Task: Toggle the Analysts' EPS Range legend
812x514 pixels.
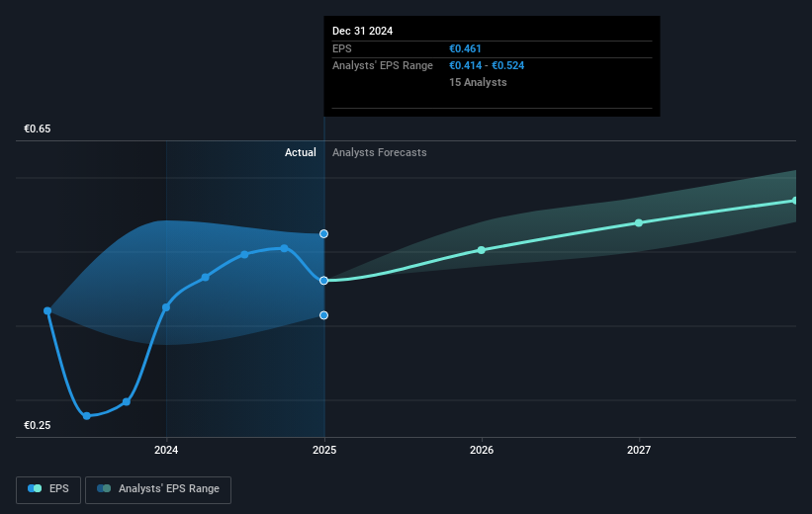Action: point(158,489)
